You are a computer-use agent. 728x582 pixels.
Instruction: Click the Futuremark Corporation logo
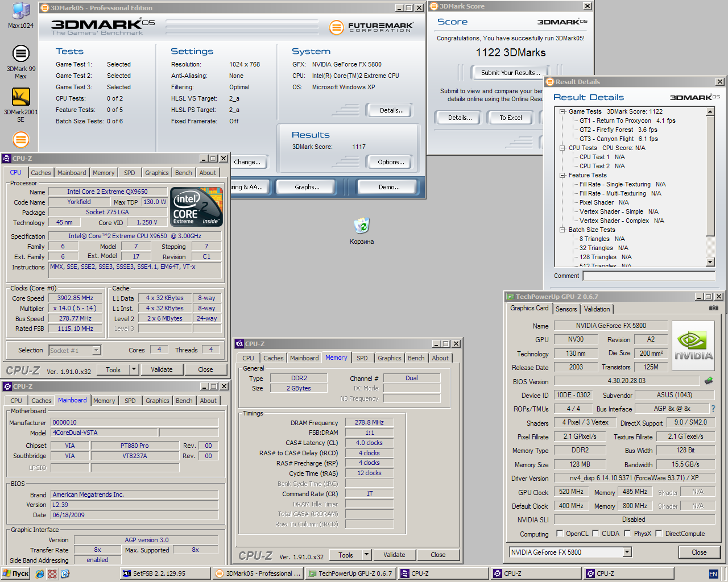(371, 27)
